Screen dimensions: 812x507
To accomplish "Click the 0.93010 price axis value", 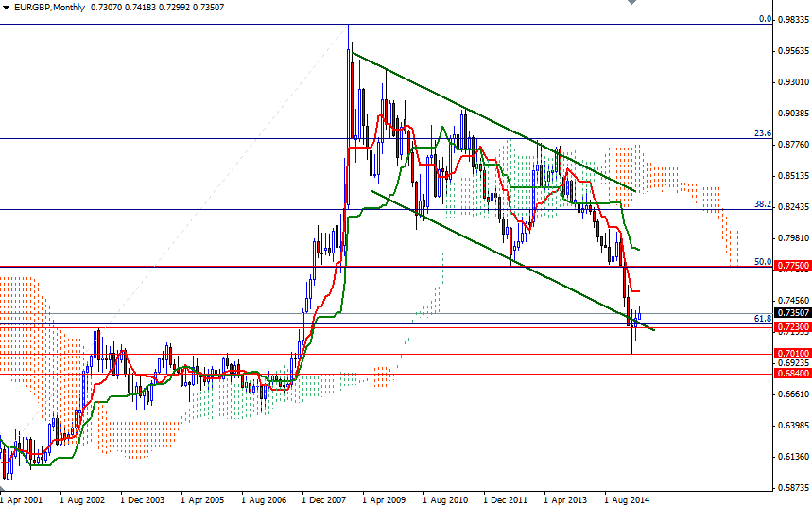I will click(793, 82).
